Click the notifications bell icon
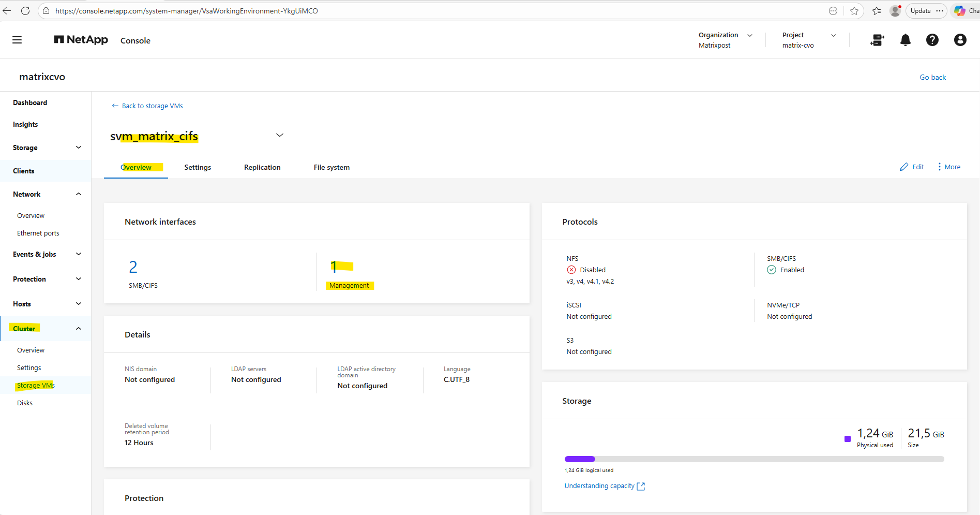The width and height of the screenshot is (980, 515). 905,40
